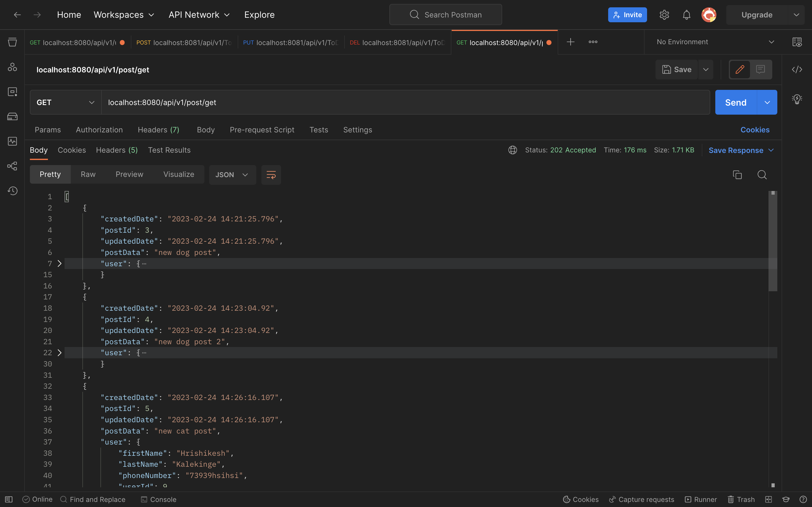Select the Raw response view
This screenshot has width=812, height=507.
(x=88, y=174)
